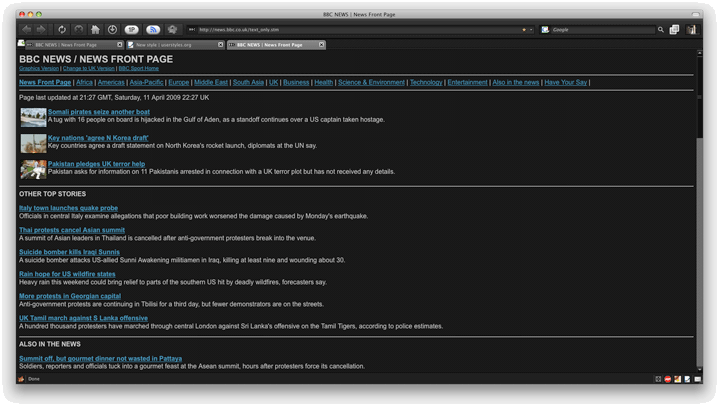The image size is (719, 406).
Task: Click the status bar icon beside Done
Action: coord(21,379)
